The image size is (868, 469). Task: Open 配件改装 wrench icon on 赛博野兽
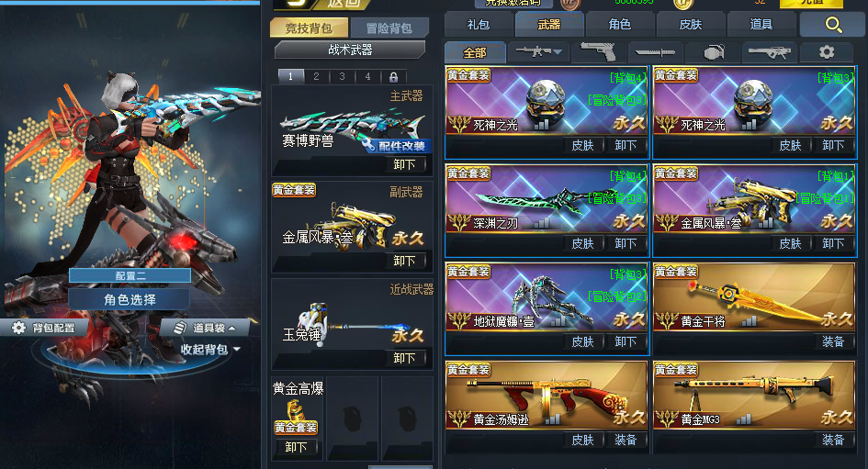[369, 146]
